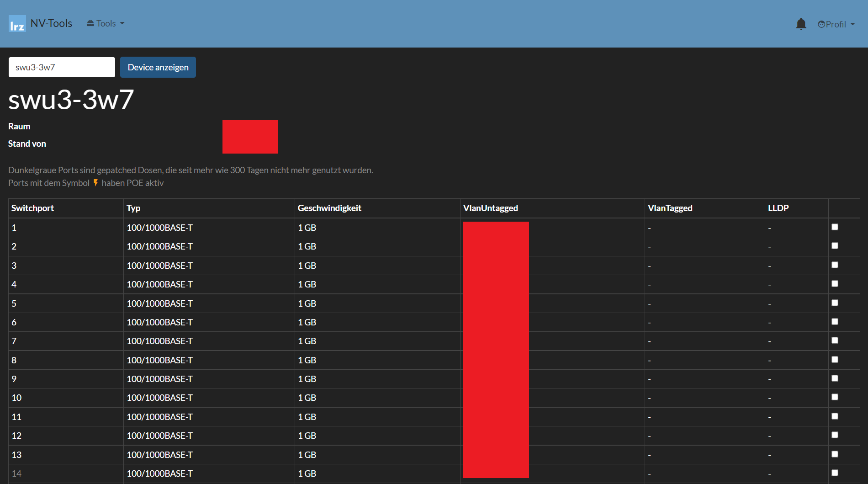Open the Tools dropdown menu
The height and width of the screenshot is (484, 868).
106,23
